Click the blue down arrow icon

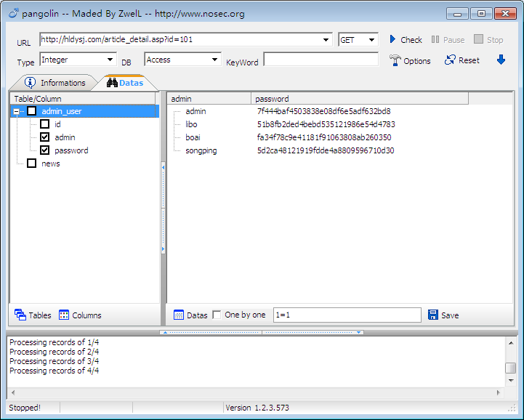(x=501, y=60)
